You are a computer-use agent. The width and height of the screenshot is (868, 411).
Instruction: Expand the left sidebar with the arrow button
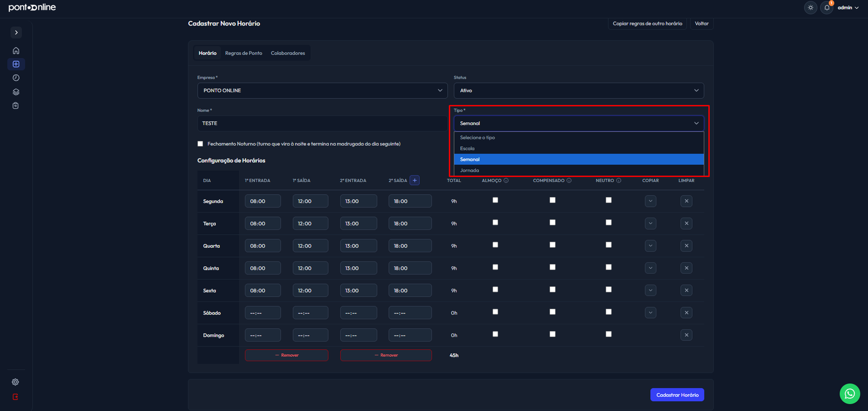[16, 33]
